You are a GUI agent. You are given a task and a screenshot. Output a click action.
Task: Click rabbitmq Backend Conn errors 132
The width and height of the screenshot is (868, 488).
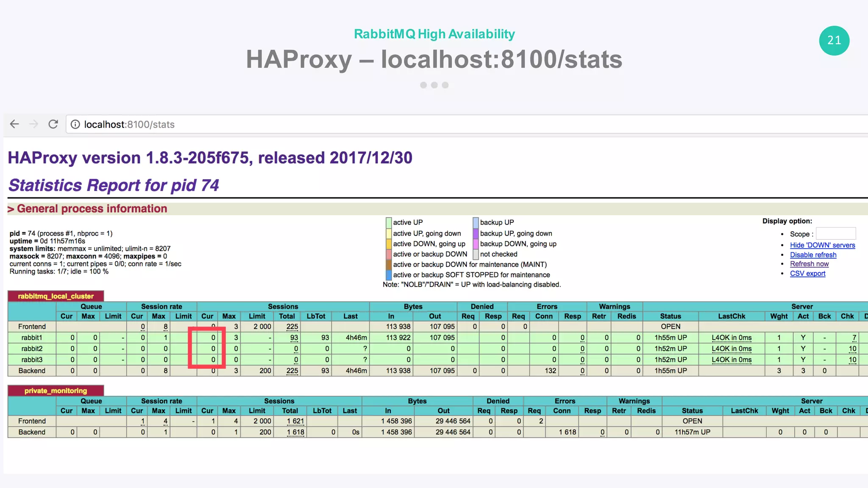550,371
